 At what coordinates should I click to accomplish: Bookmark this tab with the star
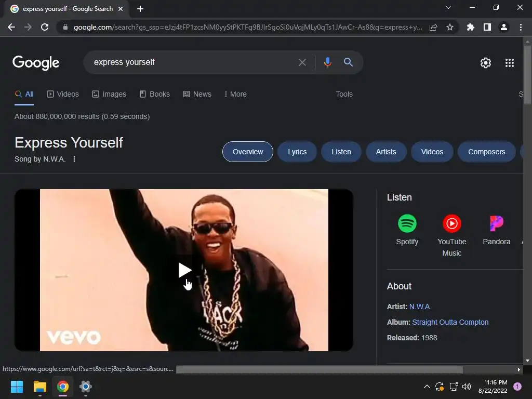[450, 27]
